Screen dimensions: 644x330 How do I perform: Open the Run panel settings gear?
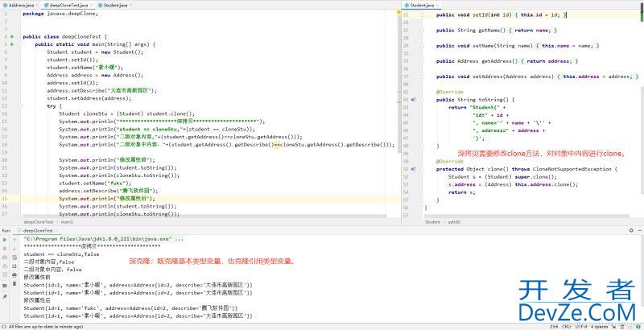[631, 231]
